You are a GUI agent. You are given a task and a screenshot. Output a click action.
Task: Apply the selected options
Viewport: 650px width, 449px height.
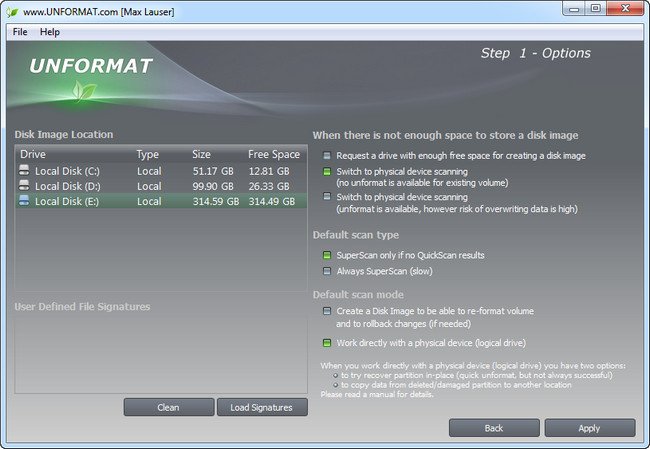tap(590, 428)
